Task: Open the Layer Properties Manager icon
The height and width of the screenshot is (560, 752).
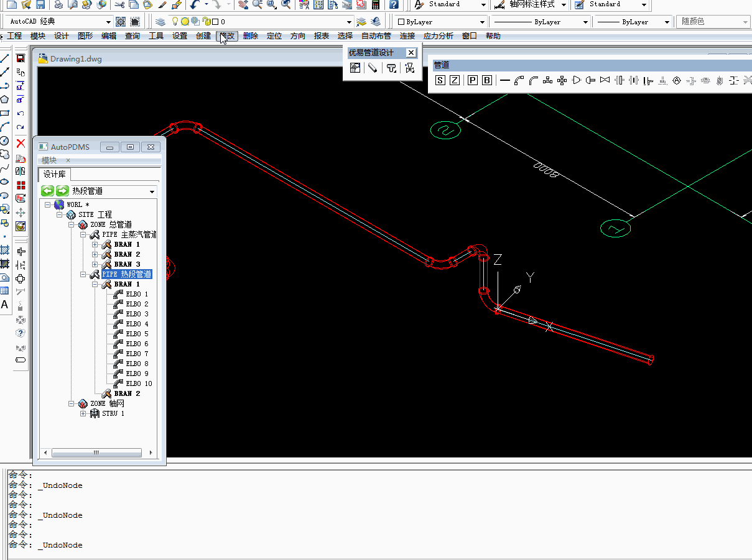Action: [x=160, y=22]
